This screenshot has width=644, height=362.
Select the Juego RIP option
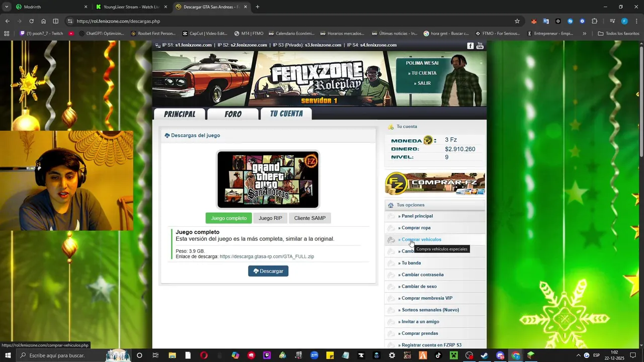[270, 218]
